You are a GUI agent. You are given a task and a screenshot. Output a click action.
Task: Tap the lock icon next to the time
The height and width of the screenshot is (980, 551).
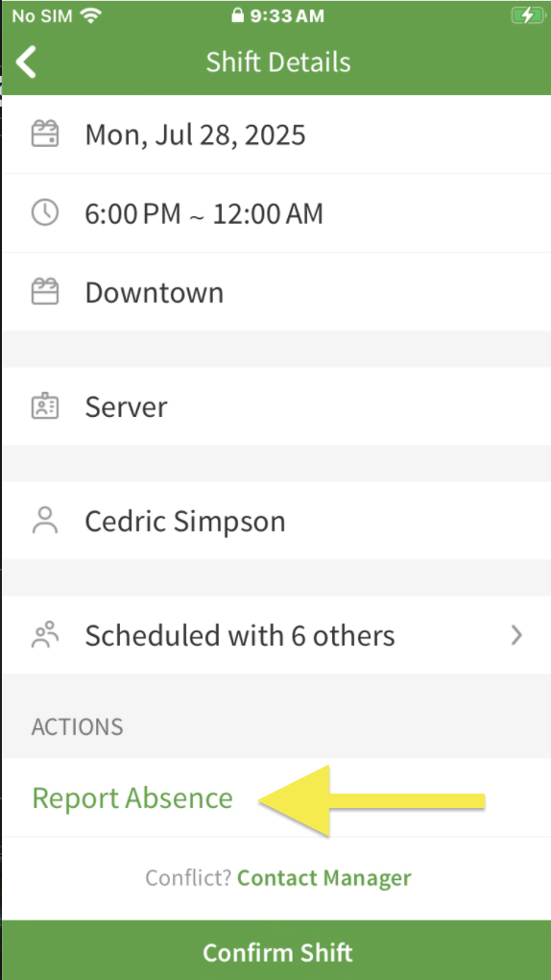pos(237,15)
